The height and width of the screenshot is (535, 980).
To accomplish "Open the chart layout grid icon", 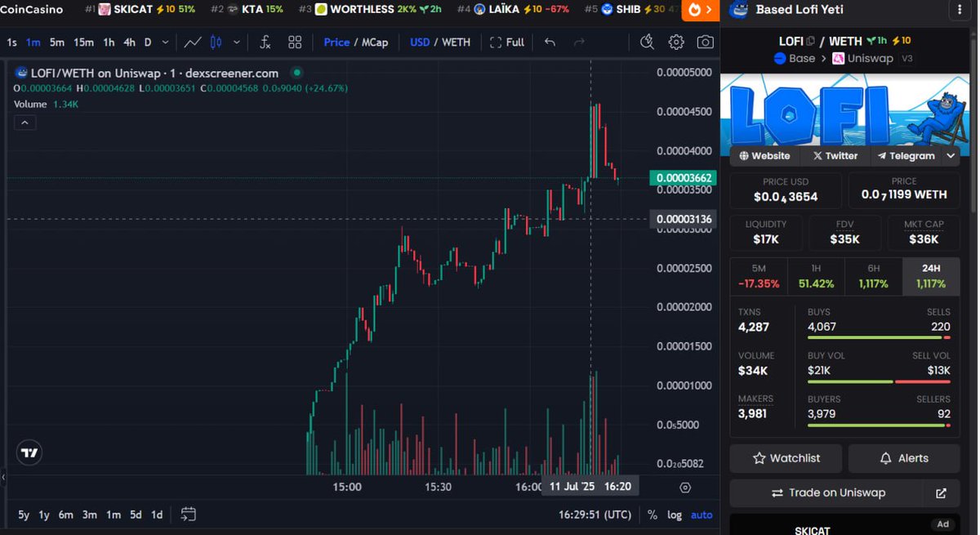I will tap(295, 42).
